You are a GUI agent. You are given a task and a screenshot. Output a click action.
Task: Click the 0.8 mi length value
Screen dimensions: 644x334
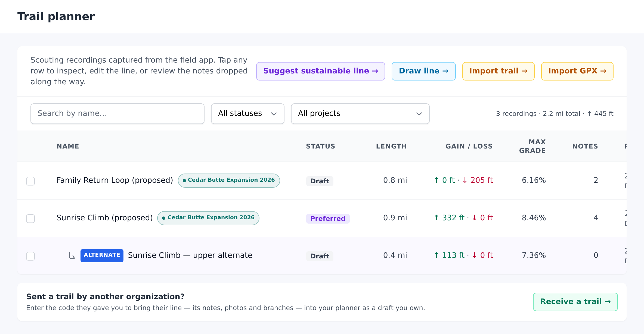click(x=395, y=180)
